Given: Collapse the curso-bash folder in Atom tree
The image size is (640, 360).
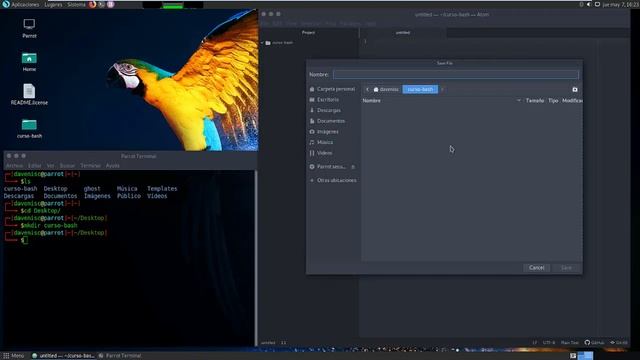Looking at the screenshot, I should 262,42.
